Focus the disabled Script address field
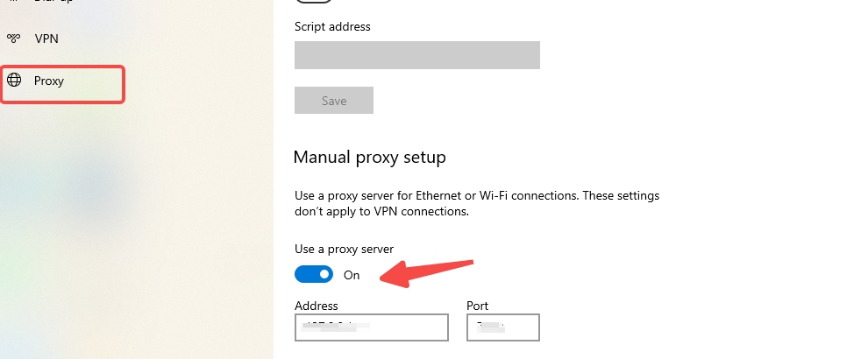 416,55
